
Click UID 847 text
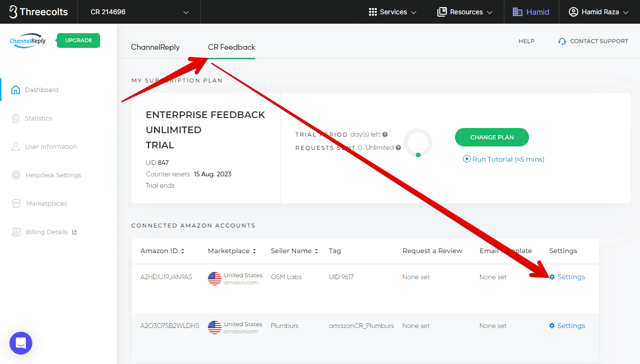[x=157, y=163]
